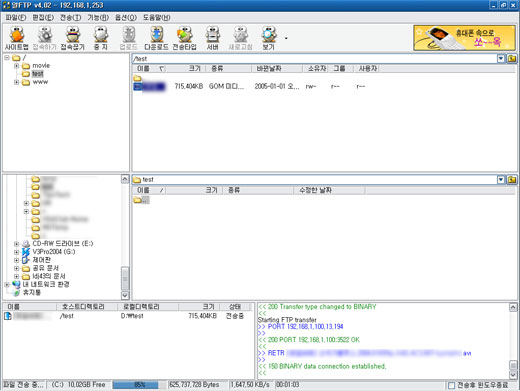Sort the remote list by the 소유자 column
The height and width of the screenshot is (391, 520).
316,69
